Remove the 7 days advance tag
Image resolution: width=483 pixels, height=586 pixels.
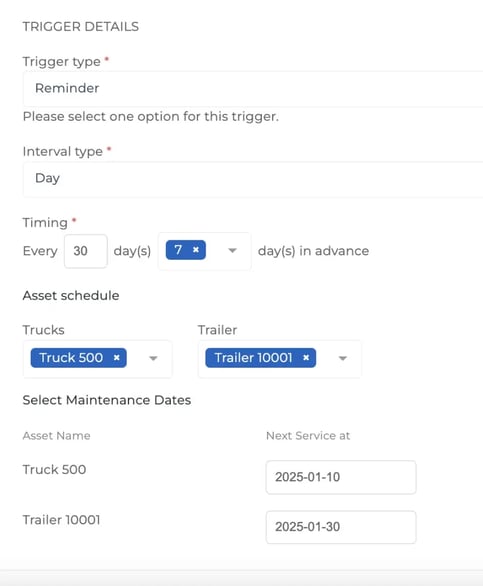pos(196,250)
